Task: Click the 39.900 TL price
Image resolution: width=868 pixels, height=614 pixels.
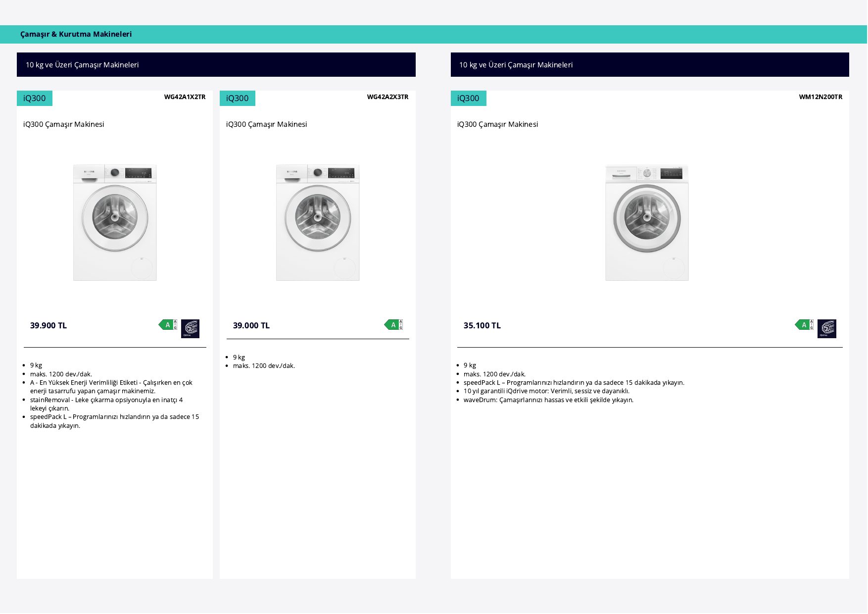Action: tap(48, 325)
